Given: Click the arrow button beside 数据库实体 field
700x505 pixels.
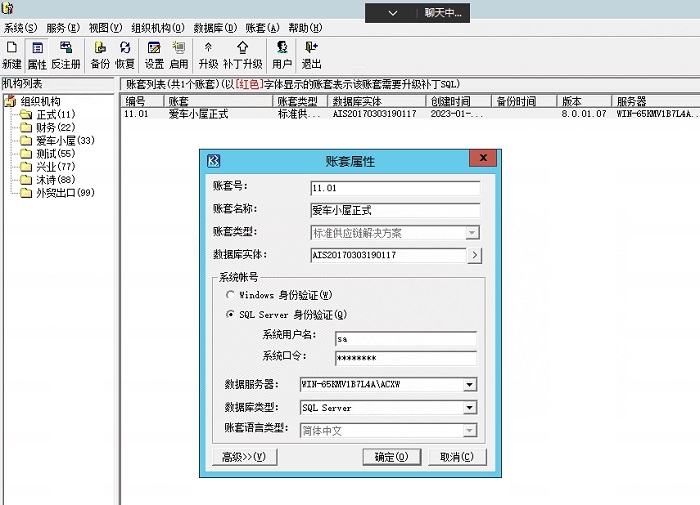Looking at the screenshot, I should 474,255.
